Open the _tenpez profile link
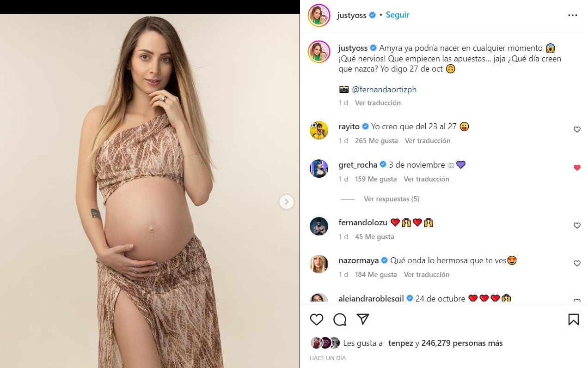The width and height of the screenshot is (588, 368). [x=399, y=343]
